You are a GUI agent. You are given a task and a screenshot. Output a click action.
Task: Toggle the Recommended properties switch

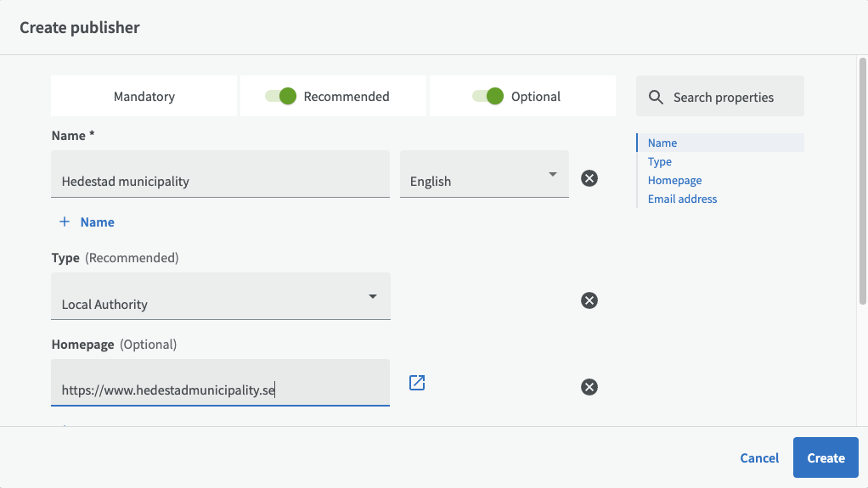(x=281, y=96)
